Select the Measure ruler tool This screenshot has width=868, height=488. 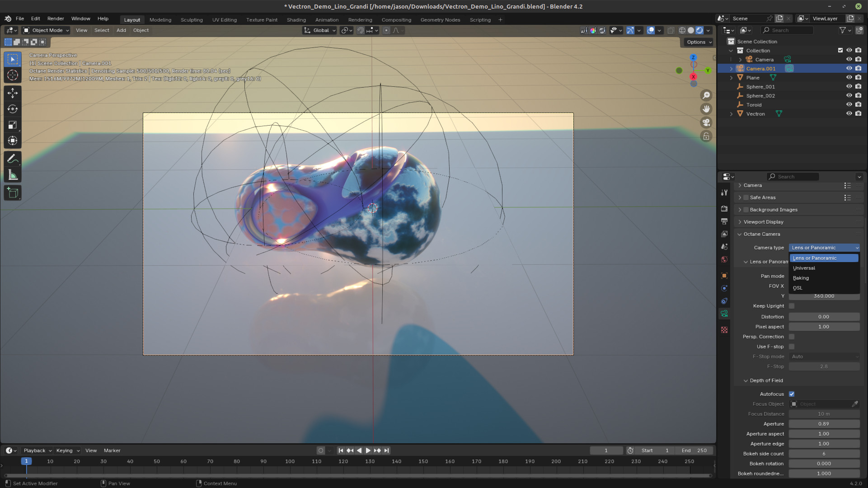click(x=13, y=175)
